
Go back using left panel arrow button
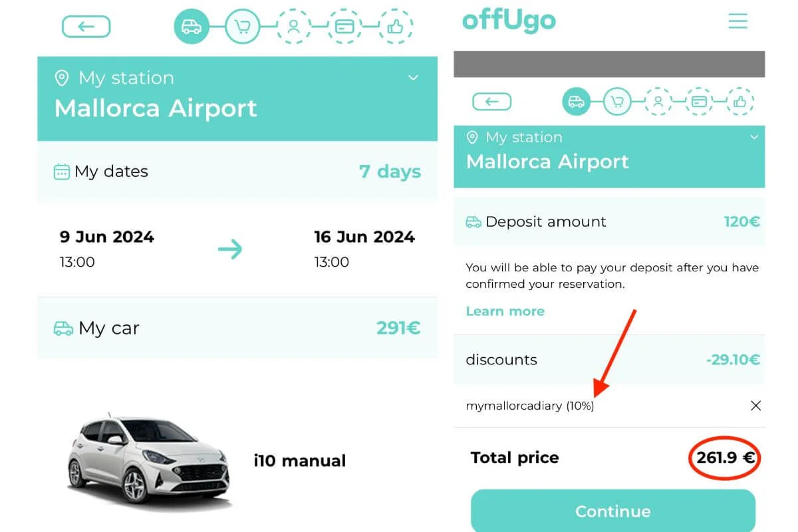pyautogui.click(x=86, y=27)
